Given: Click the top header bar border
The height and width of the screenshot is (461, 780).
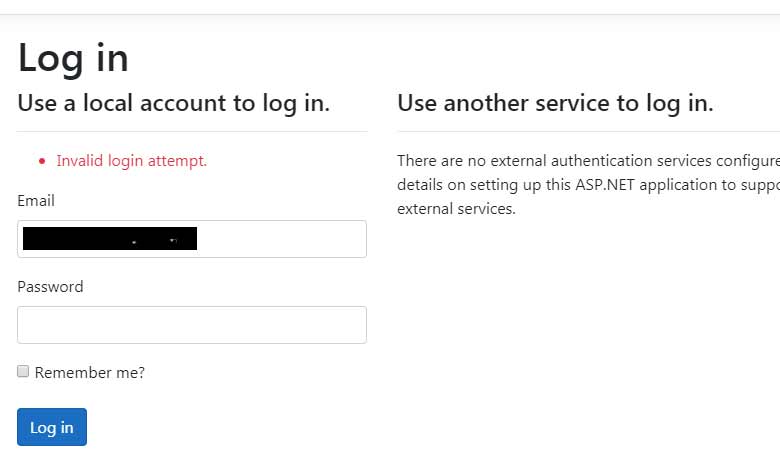Looking at the screenshot, I should click(390, 14).
